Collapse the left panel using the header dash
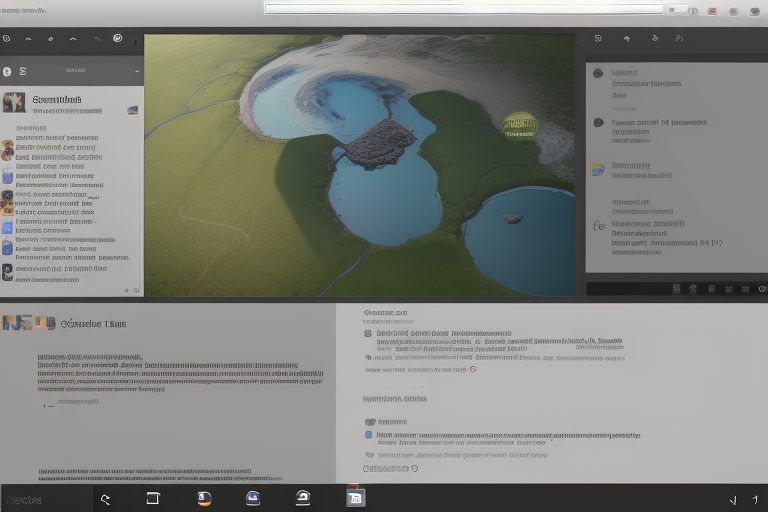The width and height of the screenshot is (768, 512). point(137,72)
